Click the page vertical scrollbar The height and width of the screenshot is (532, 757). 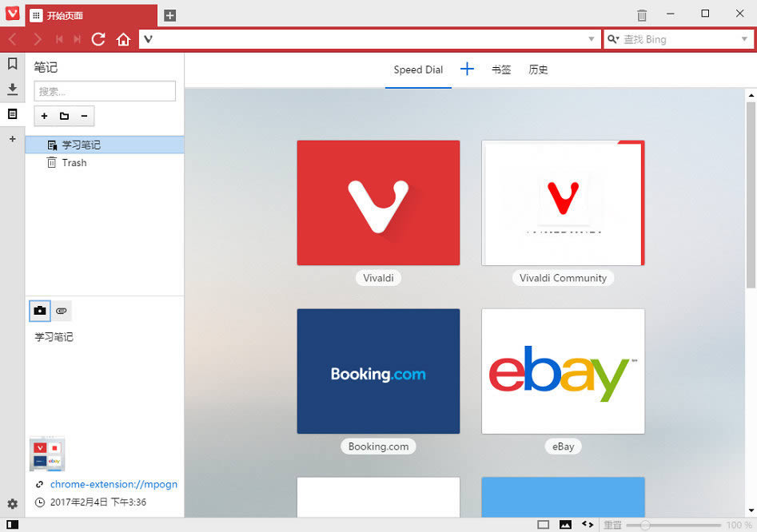tap(751, 195)
